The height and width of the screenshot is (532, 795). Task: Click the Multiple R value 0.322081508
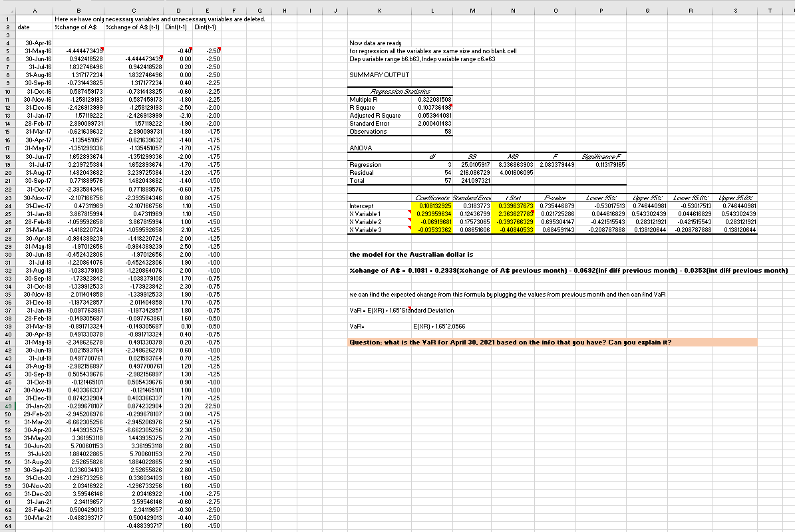click(x=432, y=100)
